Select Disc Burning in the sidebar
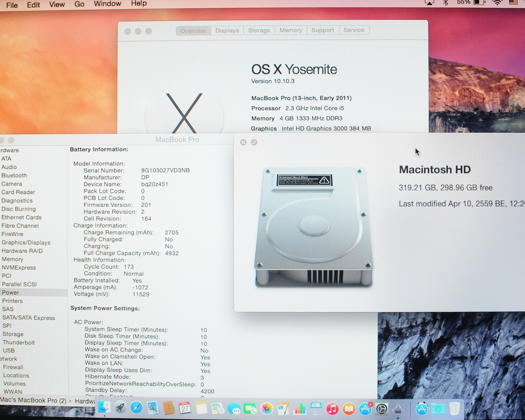 [x=18, y=209]
